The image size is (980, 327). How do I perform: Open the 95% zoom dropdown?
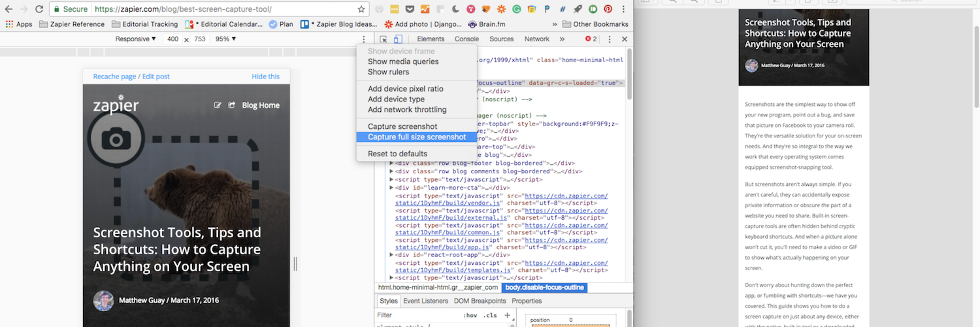(x=225, y=39)
